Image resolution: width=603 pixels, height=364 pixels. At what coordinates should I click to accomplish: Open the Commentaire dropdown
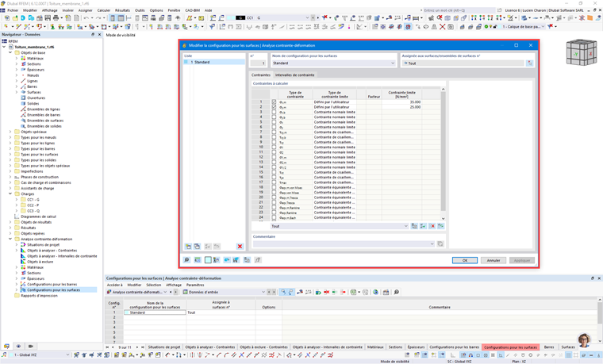[432, 243]
